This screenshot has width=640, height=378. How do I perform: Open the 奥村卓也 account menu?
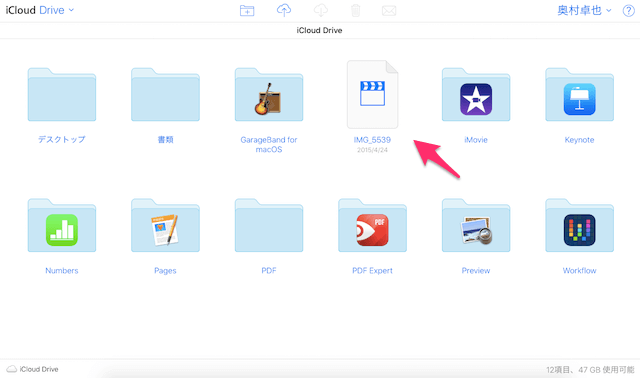tap(584, 10)
